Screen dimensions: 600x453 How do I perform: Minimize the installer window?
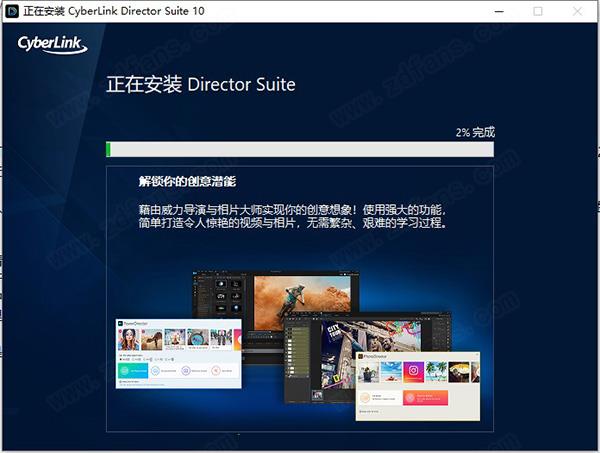(x=499, y=11)
